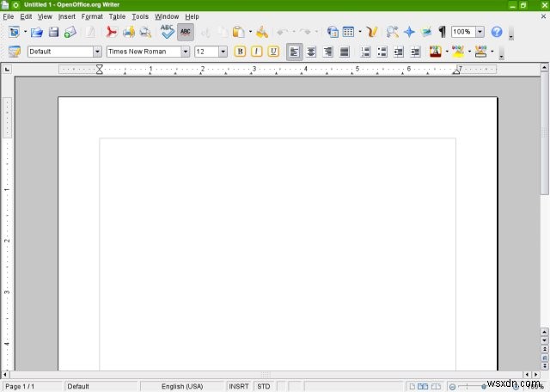Open the Window menu

pyautogui.click(x=167, y=16)
